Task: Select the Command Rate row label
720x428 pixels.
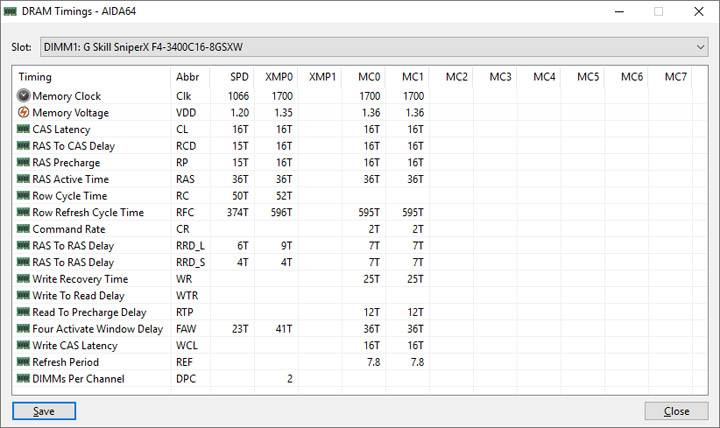Action: [x=69, y=229]
